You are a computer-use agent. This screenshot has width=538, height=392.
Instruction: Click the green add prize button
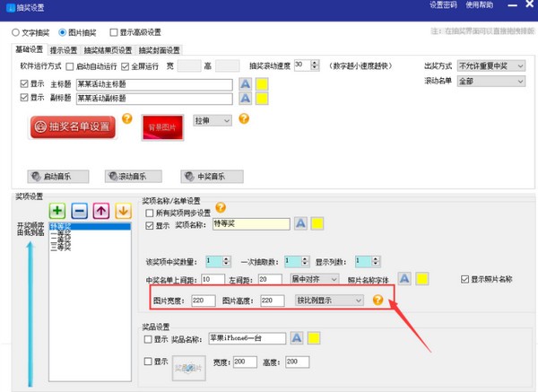click(x=55, y=212)
